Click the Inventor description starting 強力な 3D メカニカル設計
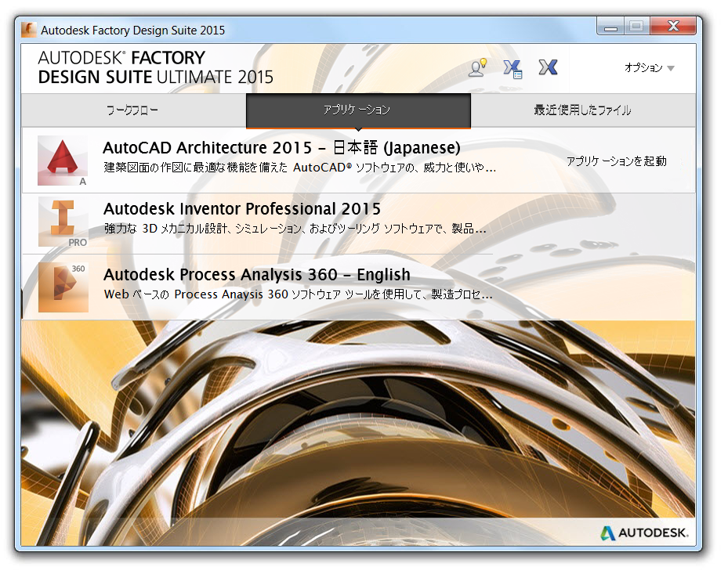The height and width of the screenshot is (574, 728). tap(295, 229)
